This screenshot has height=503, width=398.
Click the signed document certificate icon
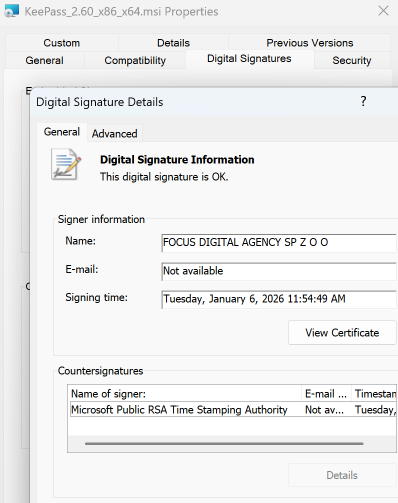(66, 164)
